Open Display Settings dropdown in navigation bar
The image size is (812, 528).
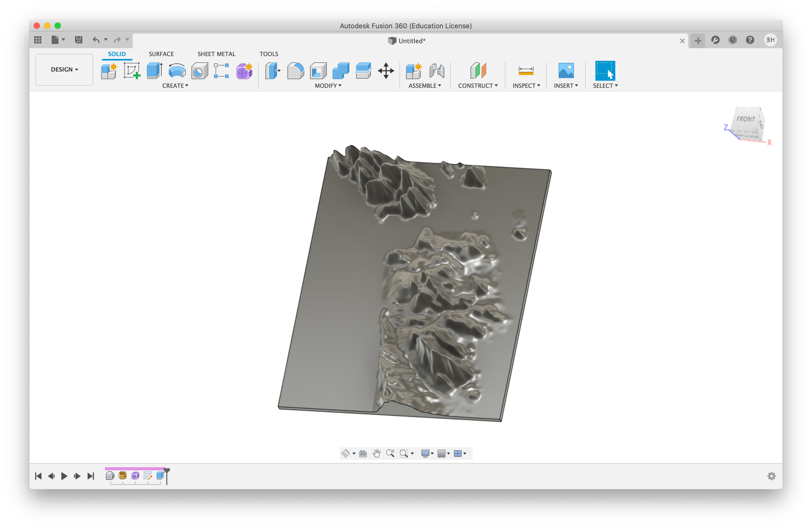[x=427, y=453]
